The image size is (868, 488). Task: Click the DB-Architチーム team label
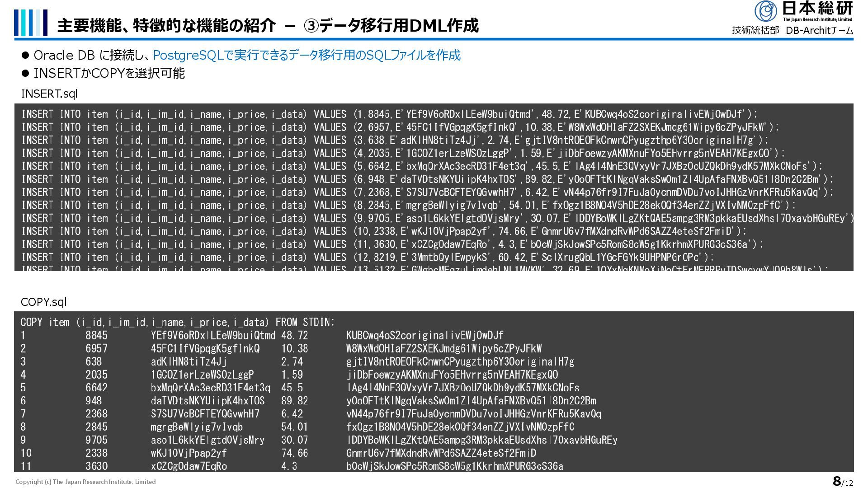tap(819, 30)
